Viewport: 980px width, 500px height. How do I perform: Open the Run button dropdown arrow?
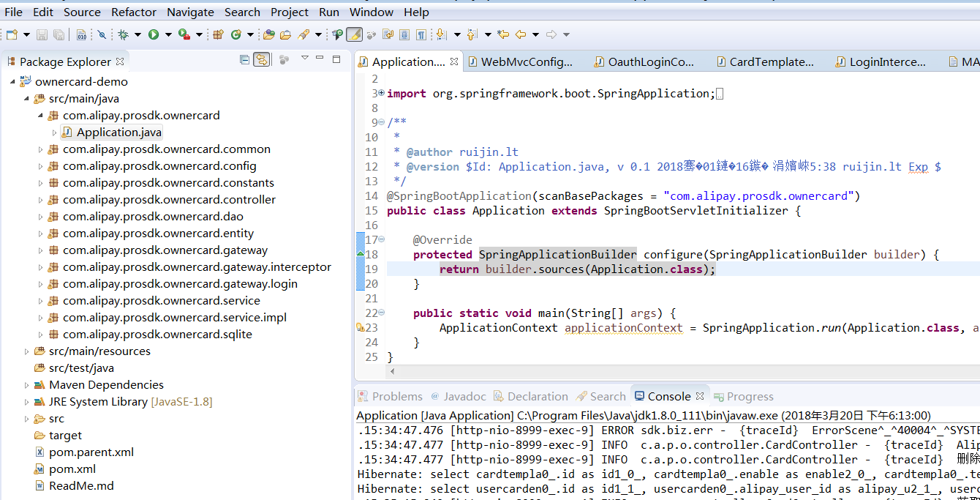click(168, 34)
